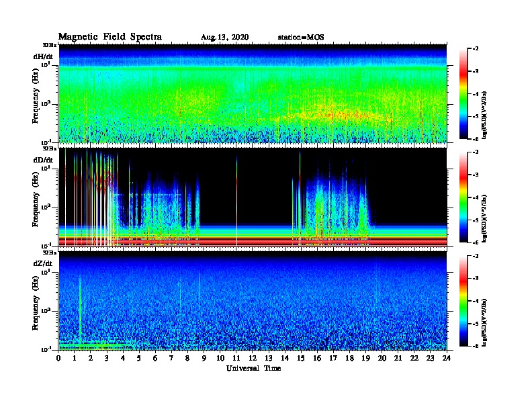532x411 pixels.
Task: Click the 'Universal Time' axis title
Action: point(253,368)
